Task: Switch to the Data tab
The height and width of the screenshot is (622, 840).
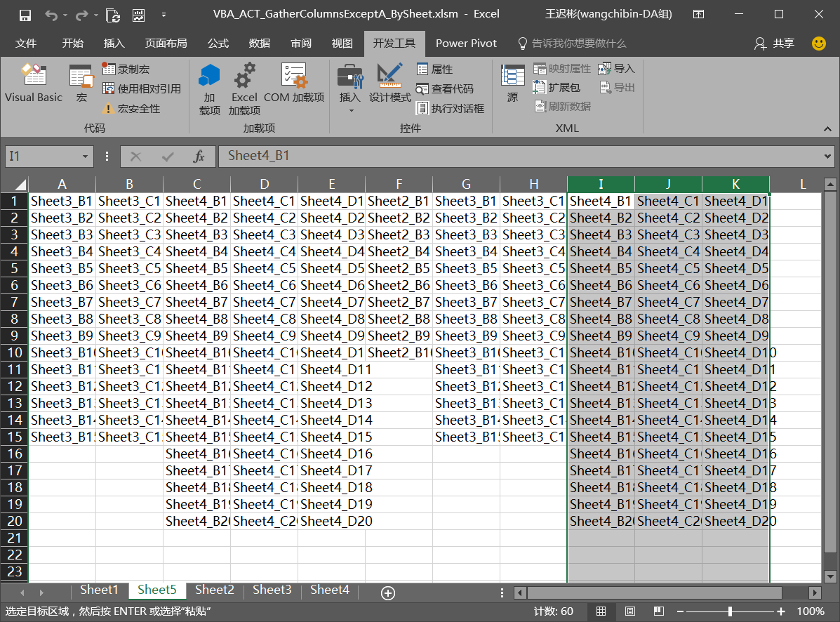Action: click(x=259, y=44)
